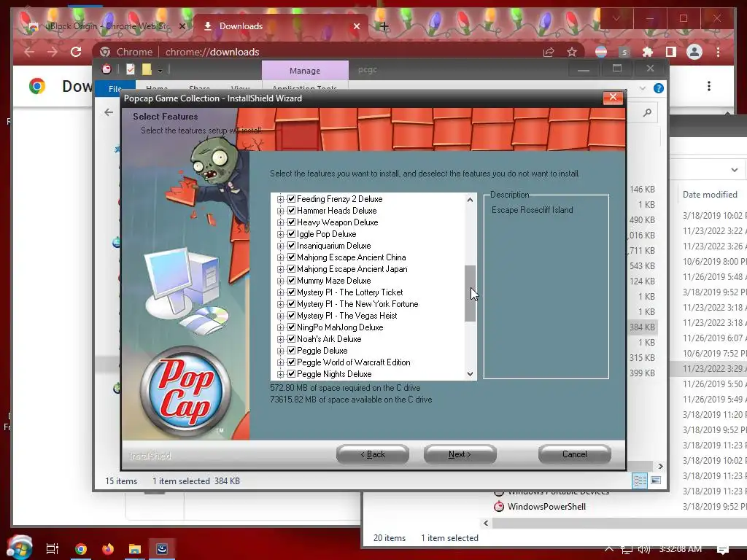Expand Mystery PI - The Lottery Ticket node
Screen dimensions: 747x560
[x=280, y=292]
